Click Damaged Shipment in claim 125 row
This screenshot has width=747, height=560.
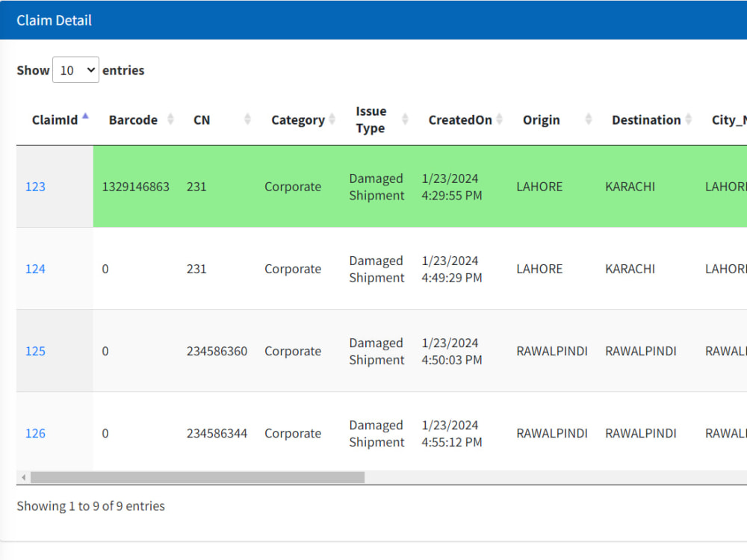click(x=376, y=352)
